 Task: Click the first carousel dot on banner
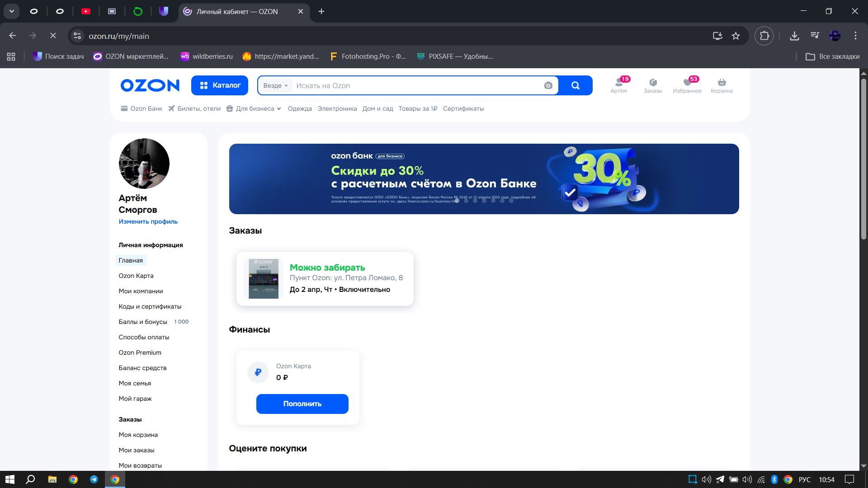[x=457, y=201]
